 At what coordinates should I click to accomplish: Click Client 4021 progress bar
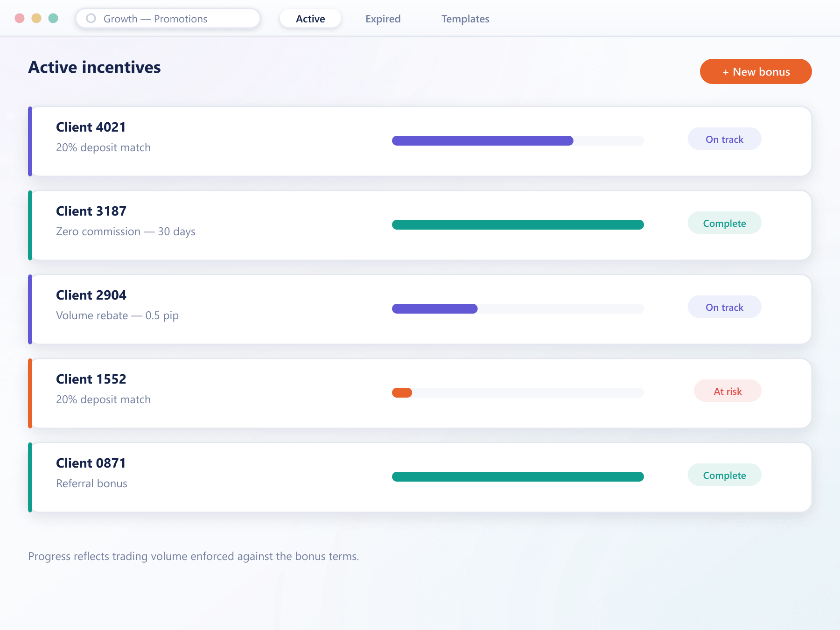coord(518,140)
